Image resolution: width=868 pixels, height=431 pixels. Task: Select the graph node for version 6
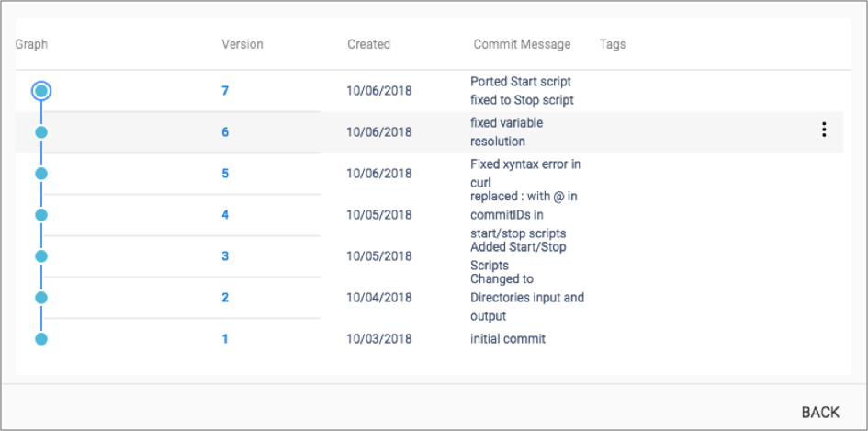pos(40,132)
